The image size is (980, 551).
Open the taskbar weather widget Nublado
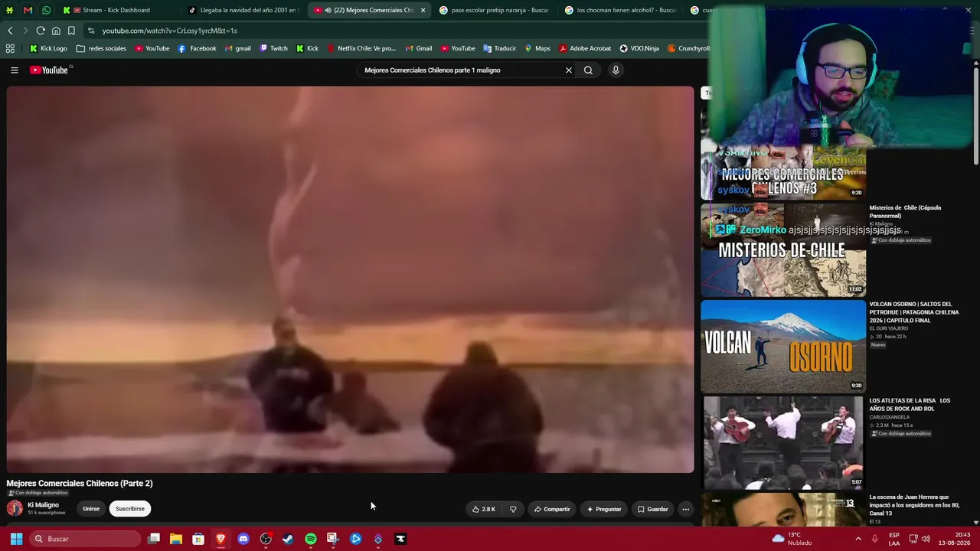point(792,539)
